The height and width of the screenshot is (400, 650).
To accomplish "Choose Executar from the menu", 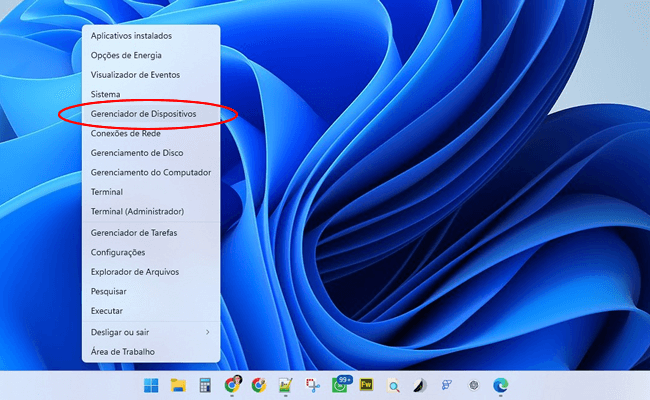I will [151, 310].
